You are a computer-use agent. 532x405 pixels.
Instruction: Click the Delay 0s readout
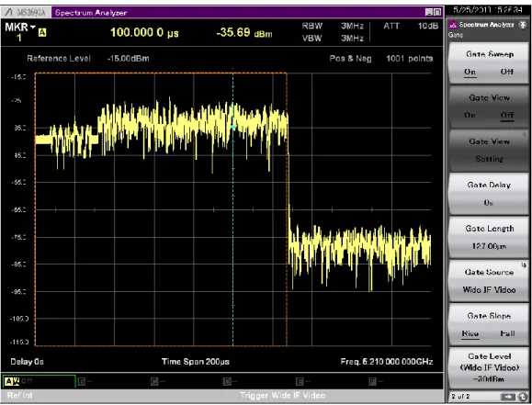28,362
